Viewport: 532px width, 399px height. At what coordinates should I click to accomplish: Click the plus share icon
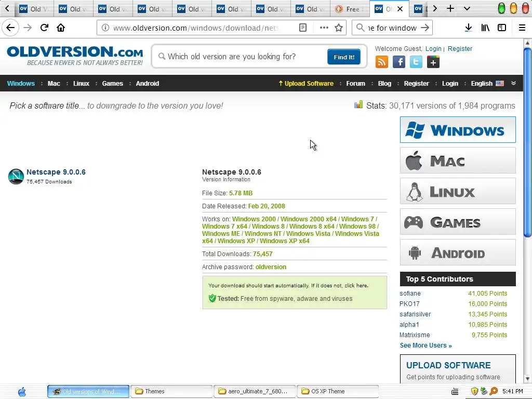433,62
